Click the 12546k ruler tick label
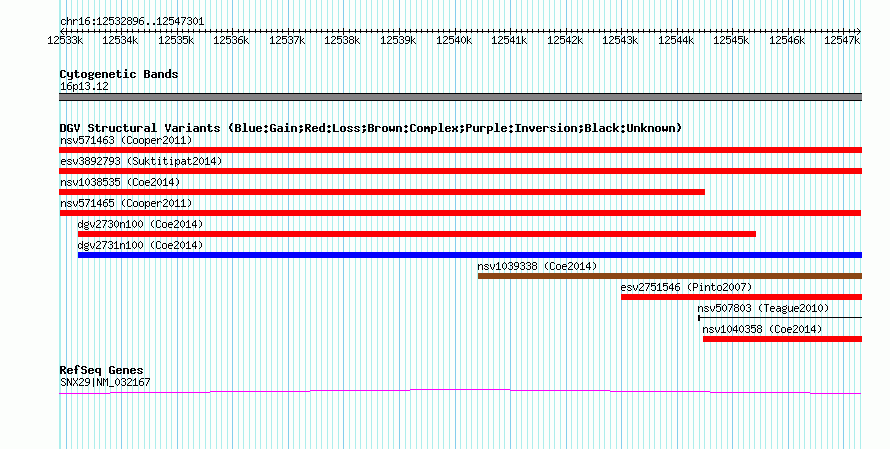890x449 pixels. coord(787,41)
